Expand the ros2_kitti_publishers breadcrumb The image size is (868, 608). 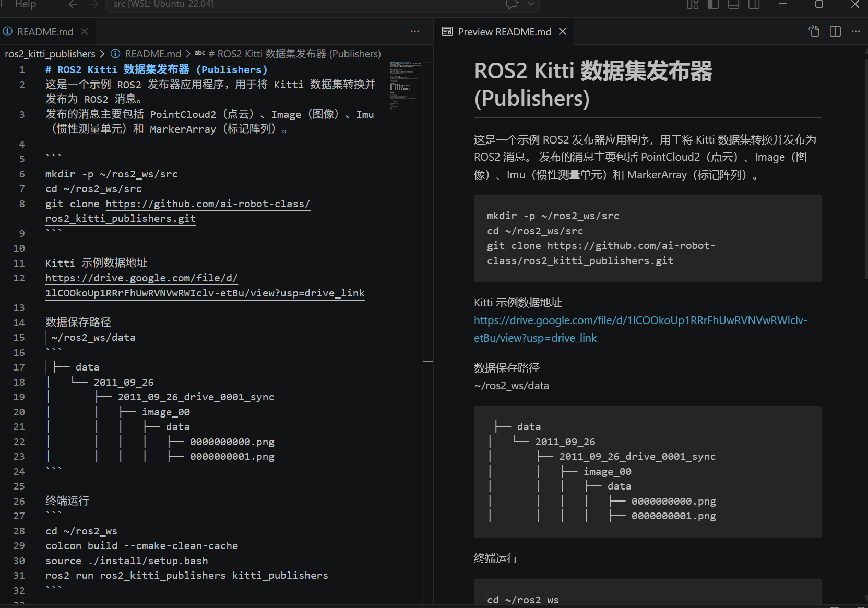tap(50, 53)
